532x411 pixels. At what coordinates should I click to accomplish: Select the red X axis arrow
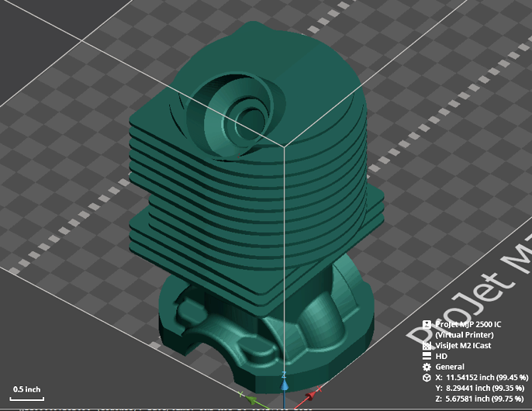pyautogui.click(x=308, y=397)
